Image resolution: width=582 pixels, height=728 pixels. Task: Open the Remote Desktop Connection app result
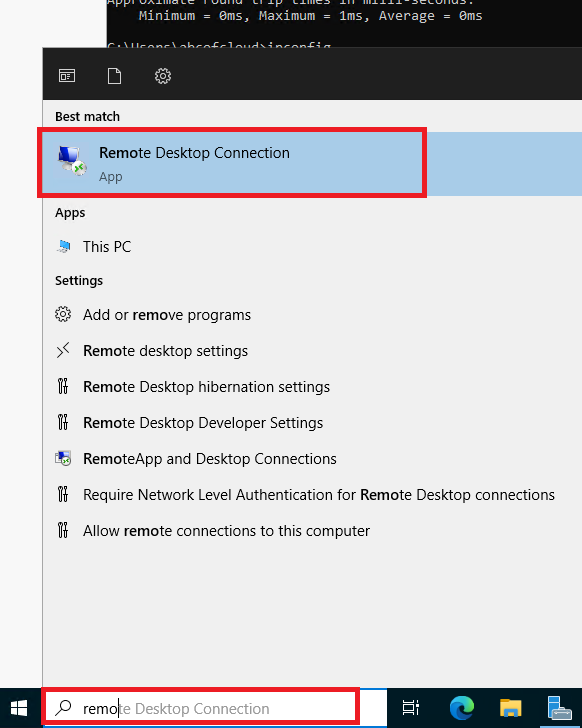(312, 163)
